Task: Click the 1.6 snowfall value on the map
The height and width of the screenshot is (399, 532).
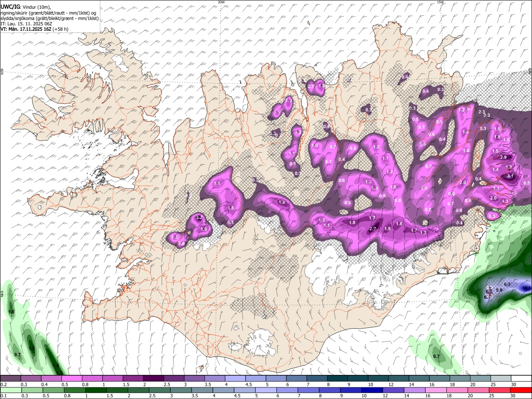Action: coord(231,208)
